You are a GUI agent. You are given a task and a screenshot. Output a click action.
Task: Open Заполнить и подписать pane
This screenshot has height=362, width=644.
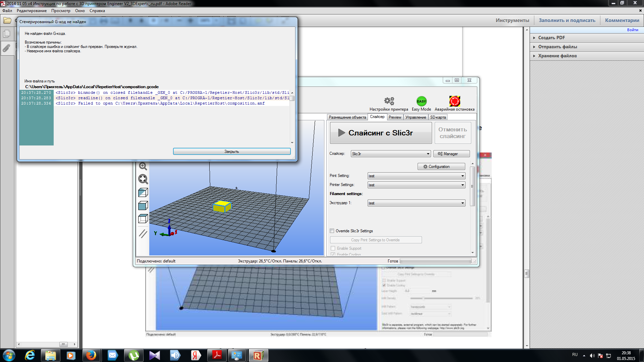[x=567, y=20]
